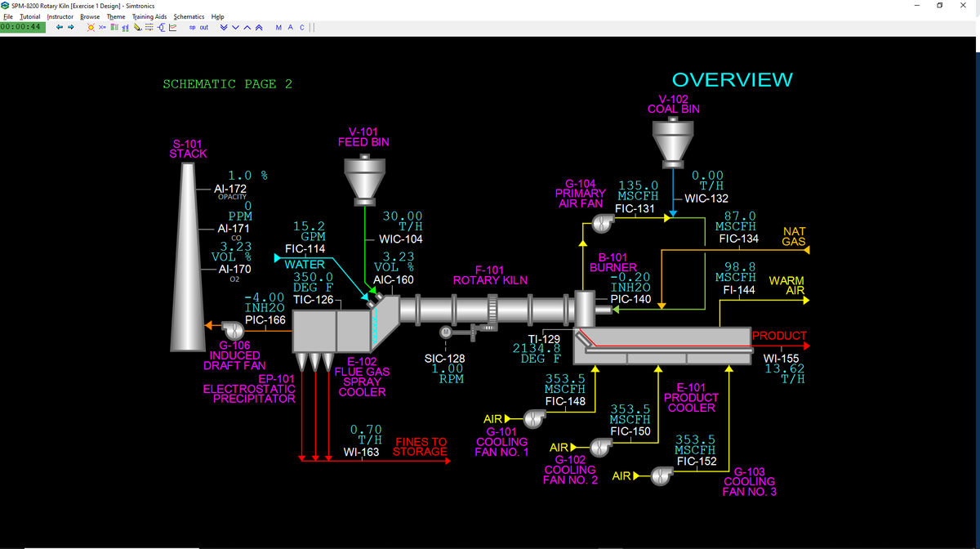Open the Tutorial menu
This screenshot has height=549, width=980.
30,16
